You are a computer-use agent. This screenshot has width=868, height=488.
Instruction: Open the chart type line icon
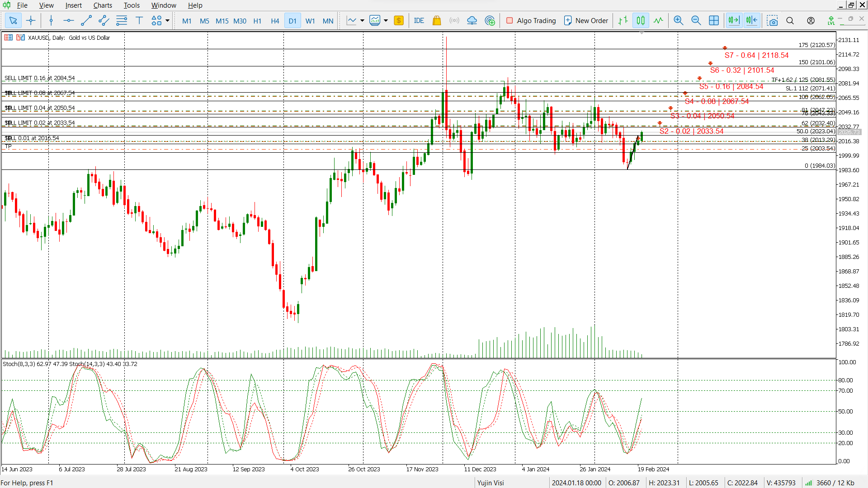(351, 20)
